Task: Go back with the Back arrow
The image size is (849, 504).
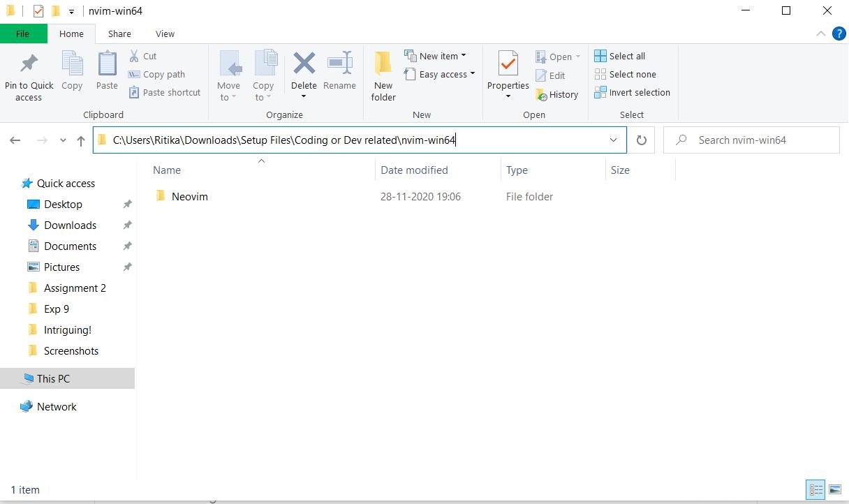Action: 15,140
